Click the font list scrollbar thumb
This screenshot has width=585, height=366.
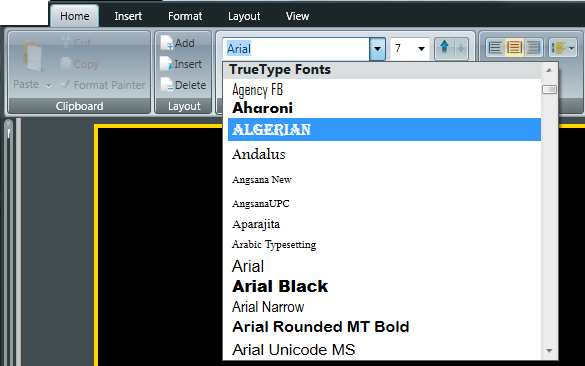[x=549, y=90]
